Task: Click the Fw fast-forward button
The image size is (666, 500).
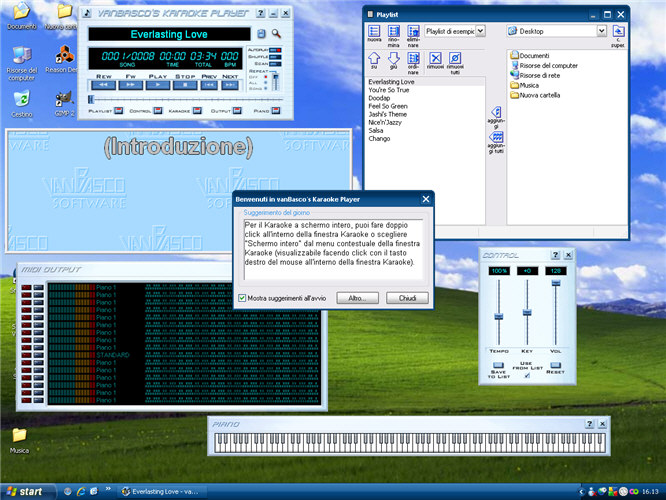Action: (130, 85)
